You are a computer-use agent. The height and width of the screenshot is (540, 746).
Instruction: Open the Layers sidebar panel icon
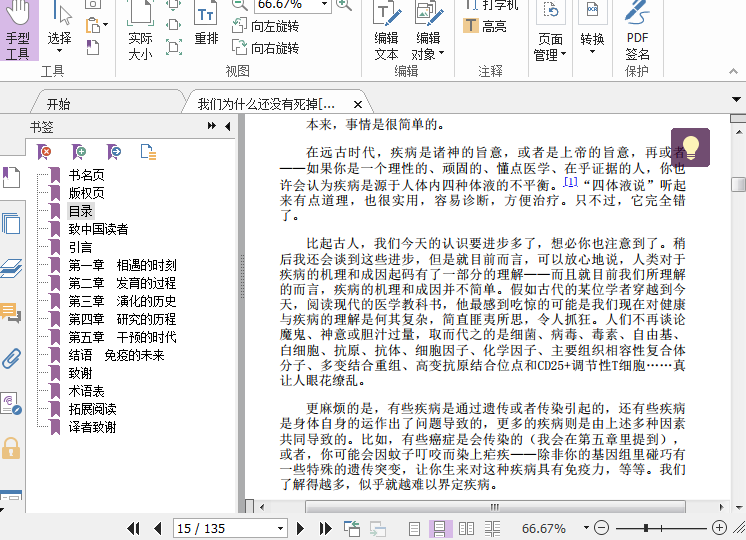click(11, 268)
